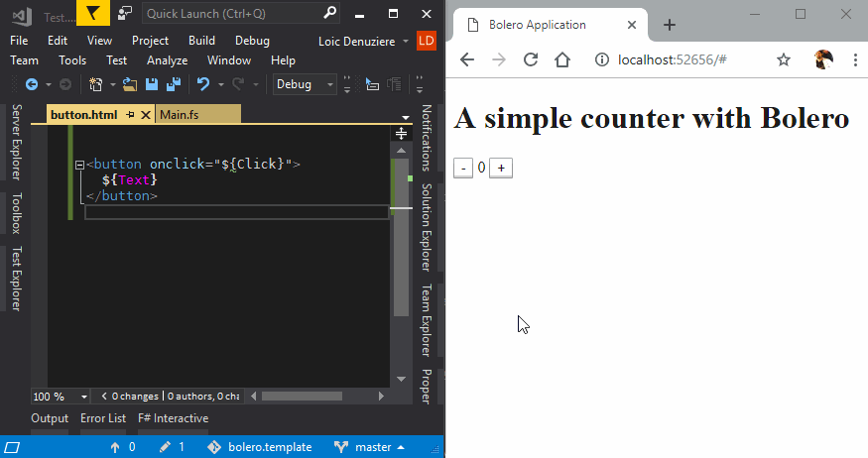
Task: Save button.html with the Save icon
Action: click(151, 84)
